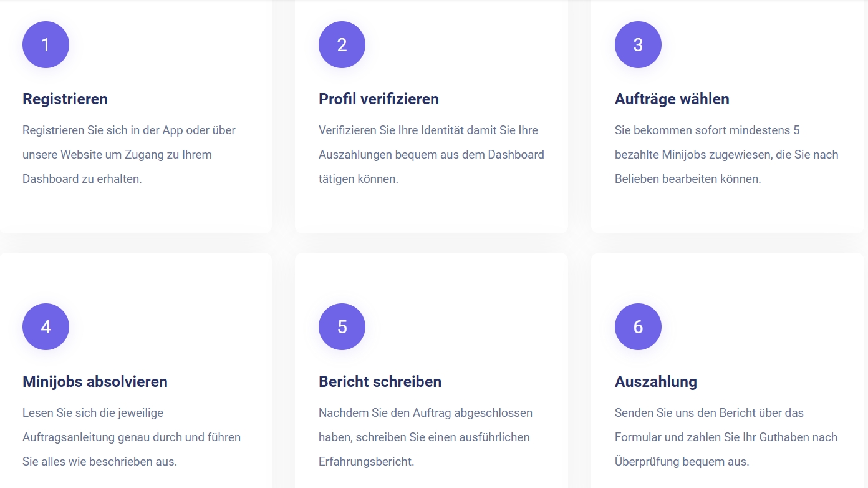Click the identity verification description text
The height and width of the screenshot is (488, 868).
click(432, 154)
